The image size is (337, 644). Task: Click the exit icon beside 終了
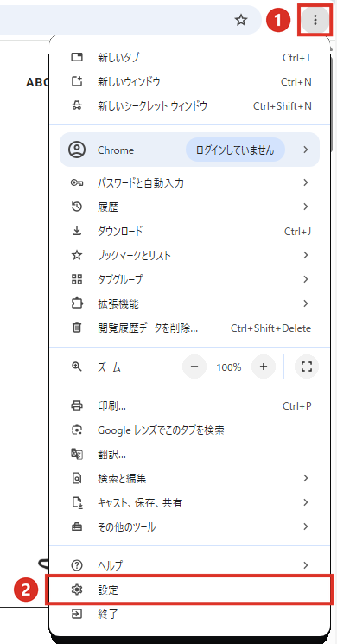[77, 614]
